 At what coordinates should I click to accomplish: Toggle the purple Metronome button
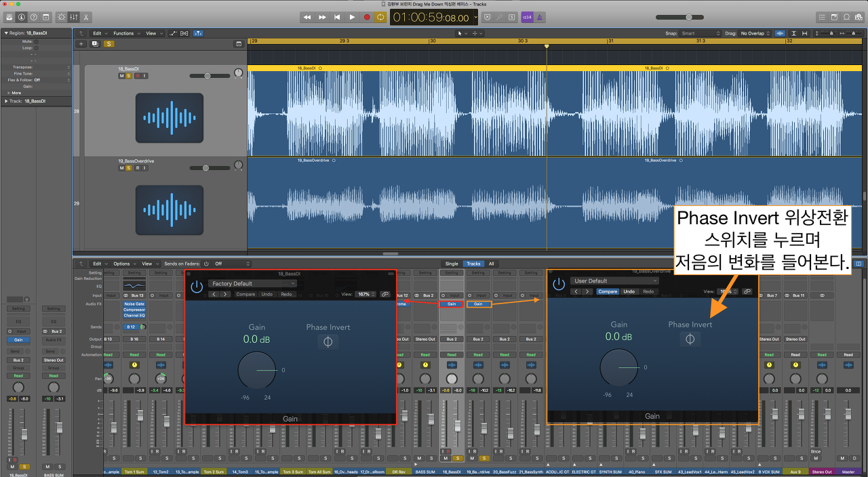tap(539, 17)
